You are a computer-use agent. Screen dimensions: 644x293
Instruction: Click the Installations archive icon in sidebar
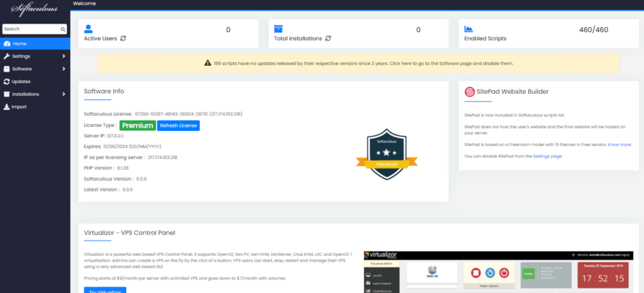[x=6, y=94]
